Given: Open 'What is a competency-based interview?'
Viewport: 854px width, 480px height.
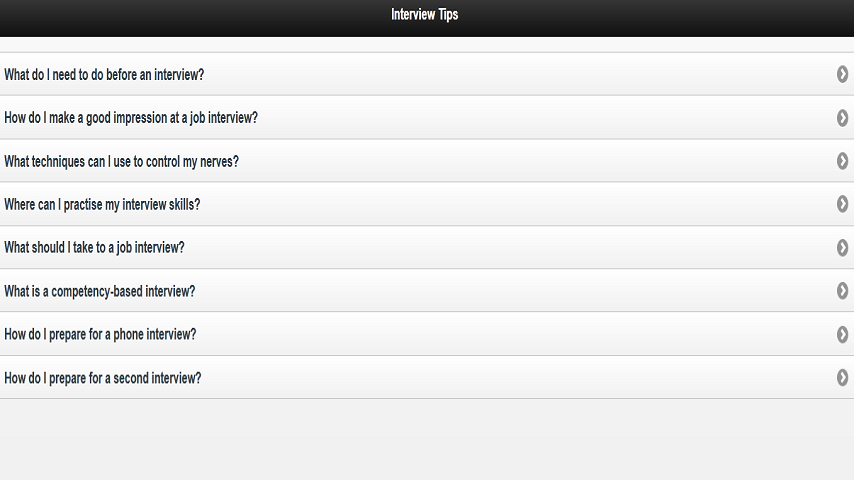Looking at the screenshot, I should (x=99, y=291).
